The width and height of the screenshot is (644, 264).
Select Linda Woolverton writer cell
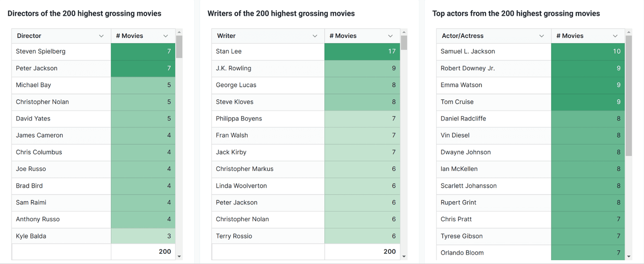coord(268,186)
